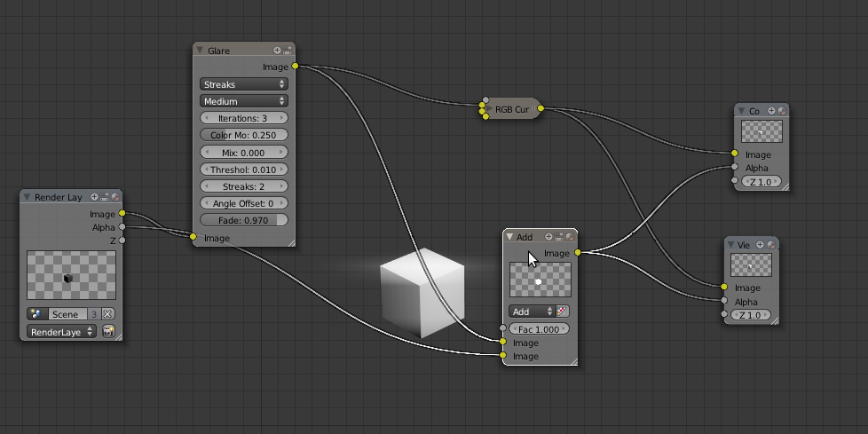Increase Iterations with its right arrow
This screenshot has height=434, width=868.
point(281,118)
